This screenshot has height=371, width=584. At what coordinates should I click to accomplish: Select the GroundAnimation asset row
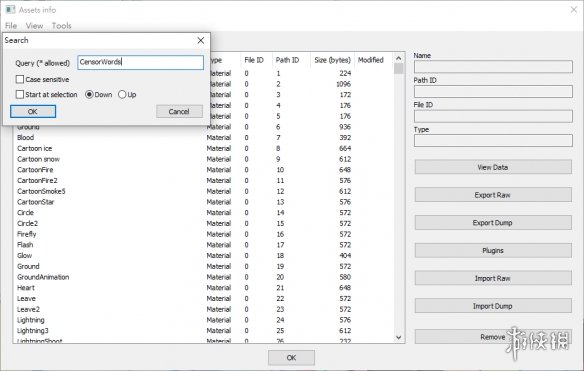click(203, 277)
